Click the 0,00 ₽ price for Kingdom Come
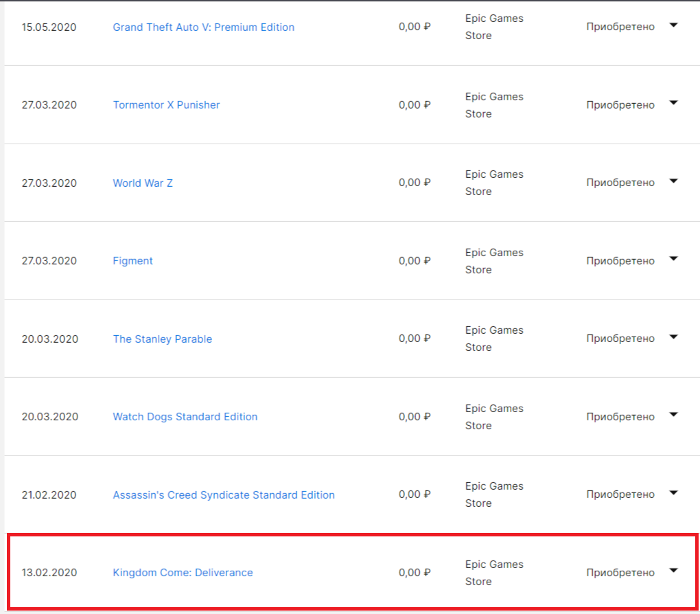This screenshot has height=614, width=700. 415,573
